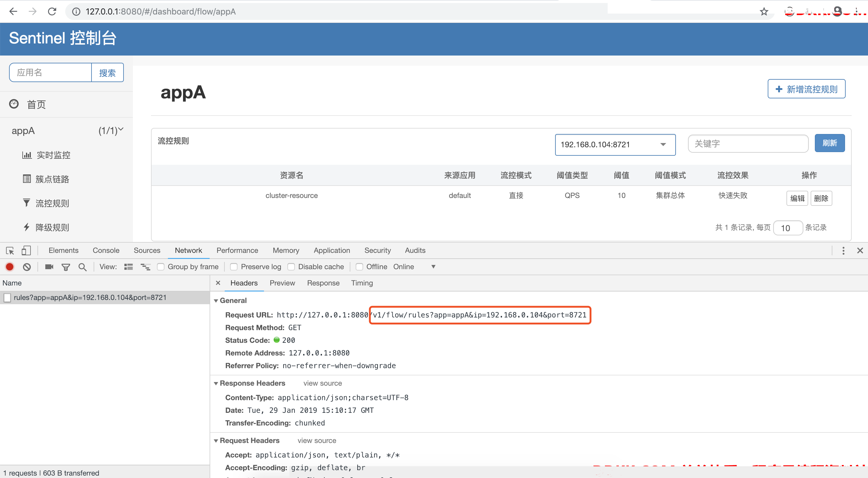Click the browser forward arrow
This screenshot has height=478, width=868.
coord(33,11)
